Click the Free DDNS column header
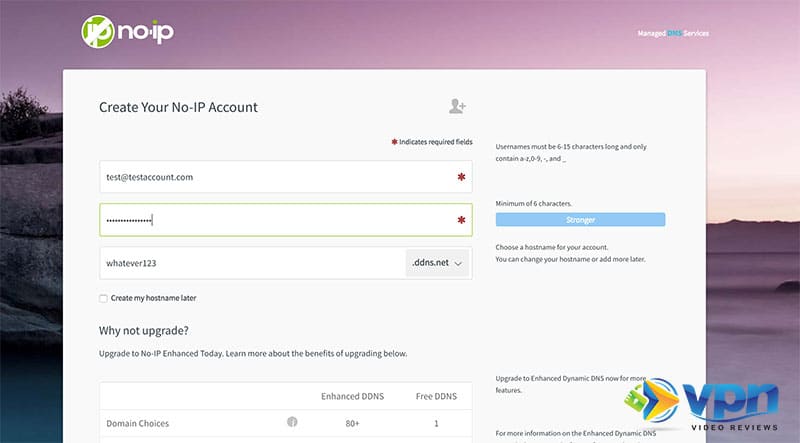The image size is (800, 443). click(x=436, y=396)
